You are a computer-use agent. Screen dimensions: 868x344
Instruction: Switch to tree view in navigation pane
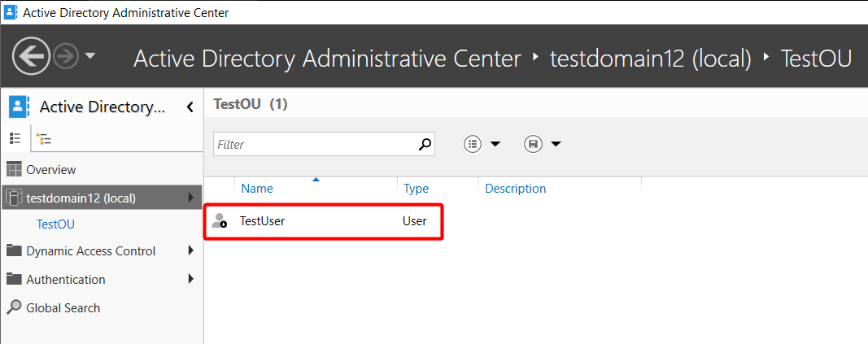coord(43,139)
